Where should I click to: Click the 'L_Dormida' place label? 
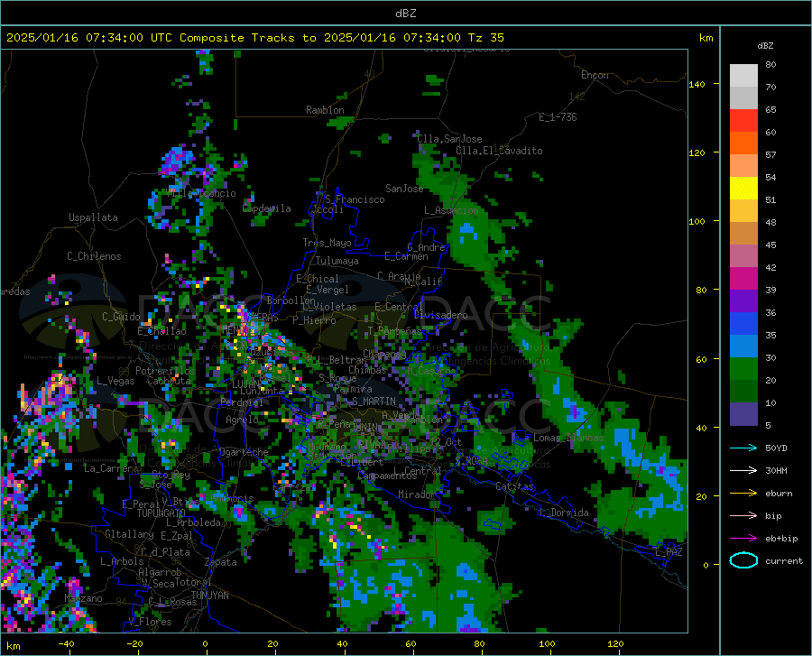pos(563,513)
